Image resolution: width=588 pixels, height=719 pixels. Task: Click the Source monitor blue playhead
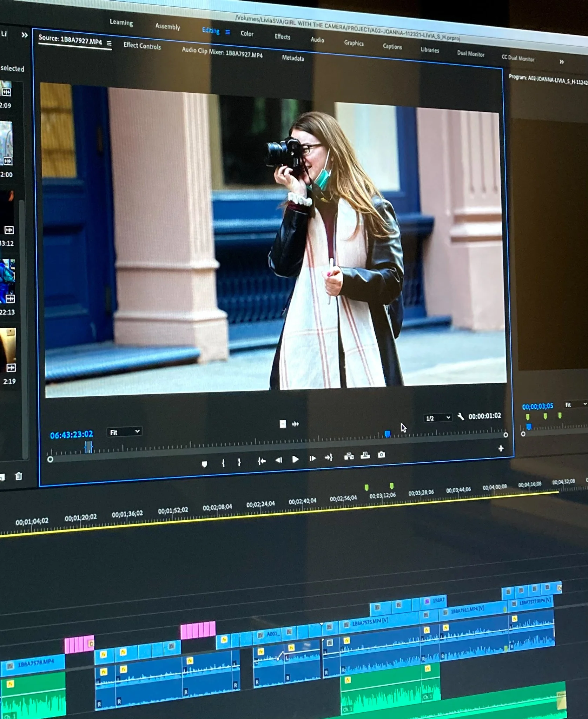(x=387, y=434)
